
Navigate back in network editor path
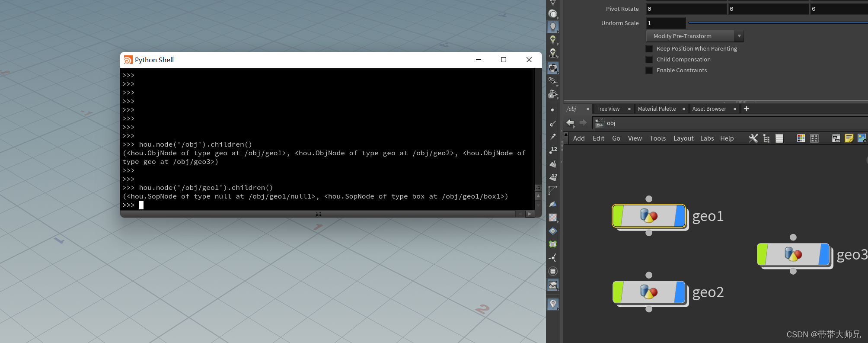click(571, 123)
